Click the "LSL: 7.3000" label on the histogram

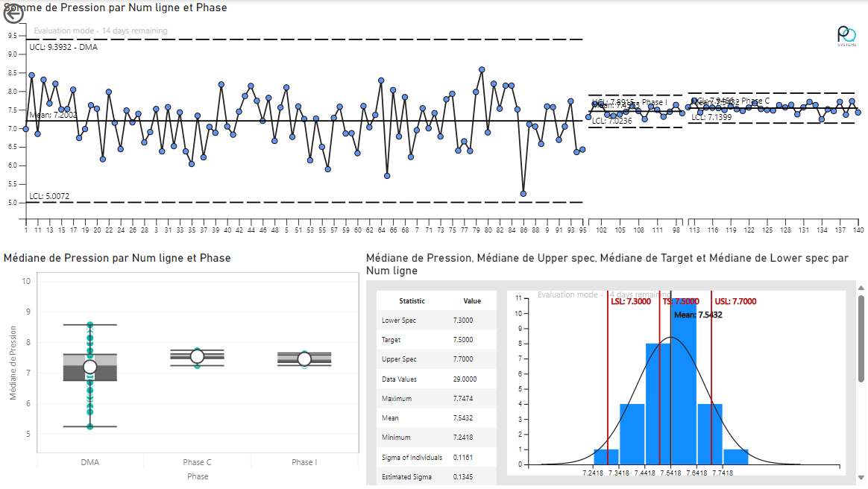click(631, 301)
